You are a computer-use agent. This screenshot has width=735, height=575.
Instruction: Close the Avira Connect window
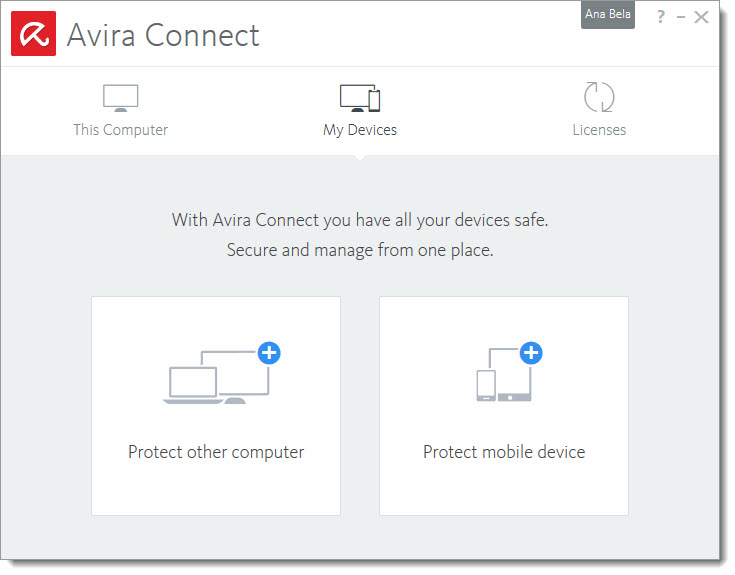[x=701, y=17]
